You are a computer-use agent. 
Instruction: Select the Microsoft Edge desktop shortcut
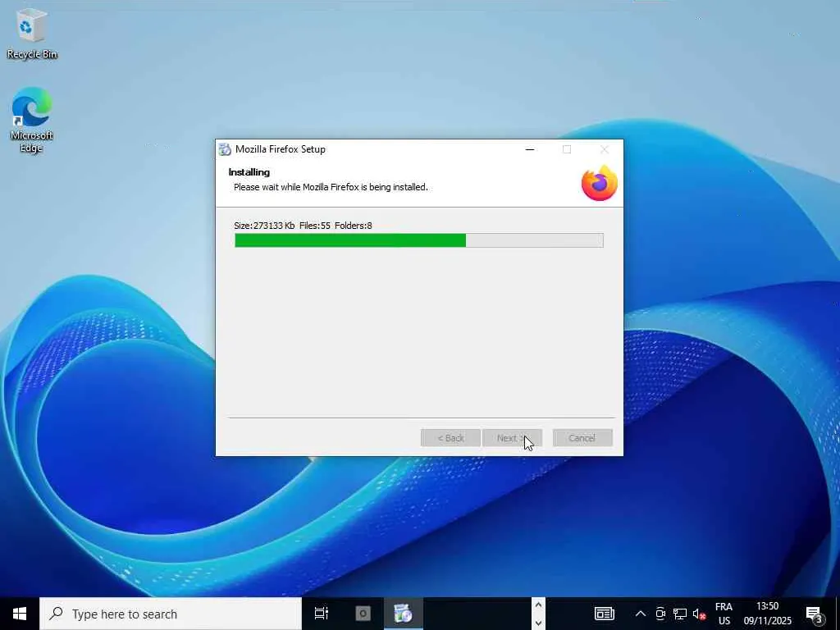click(32, 120)
